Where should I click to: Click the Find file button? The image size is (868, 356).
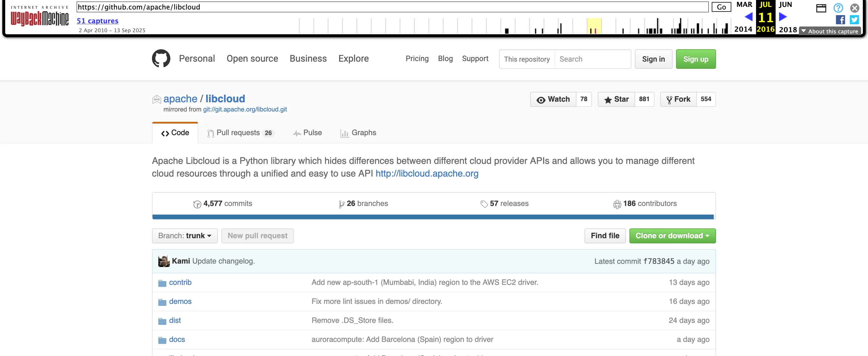point(605,236)
